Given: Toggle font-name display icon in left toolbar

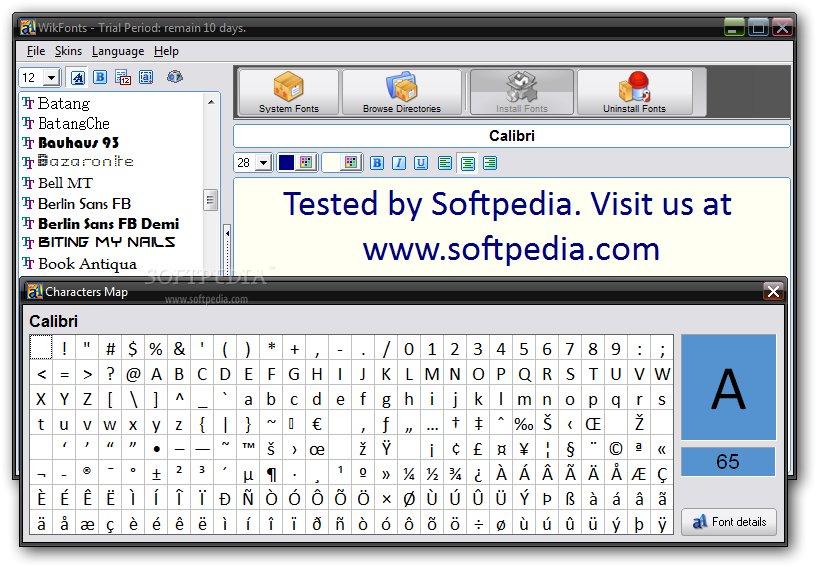Looking at the screenshot, I should [78, 78].
